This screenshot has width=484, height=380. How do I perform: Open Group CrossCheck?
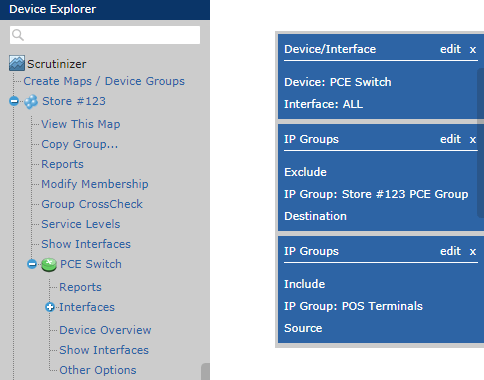point(92,204)
